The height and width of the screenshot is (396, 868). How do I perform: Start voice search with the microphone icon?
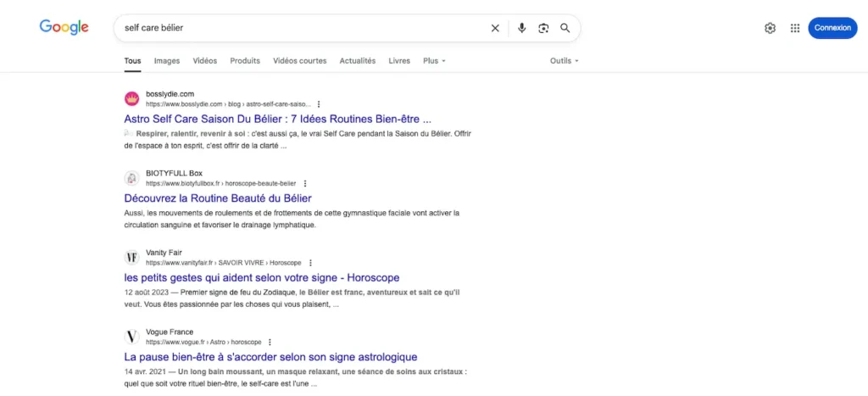pyautogui.click(x=522, y=28)
